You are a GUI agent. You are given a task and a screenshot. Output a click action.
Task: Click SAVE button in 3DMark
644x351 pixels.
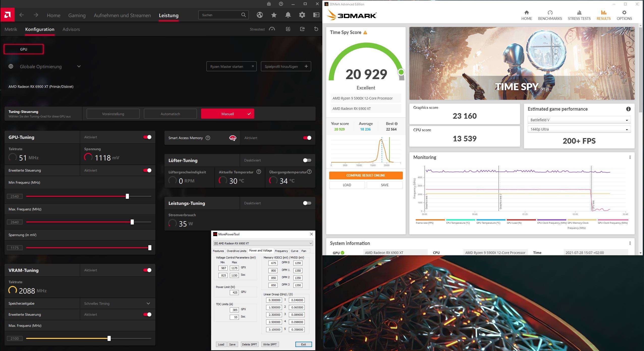[385, 185]
